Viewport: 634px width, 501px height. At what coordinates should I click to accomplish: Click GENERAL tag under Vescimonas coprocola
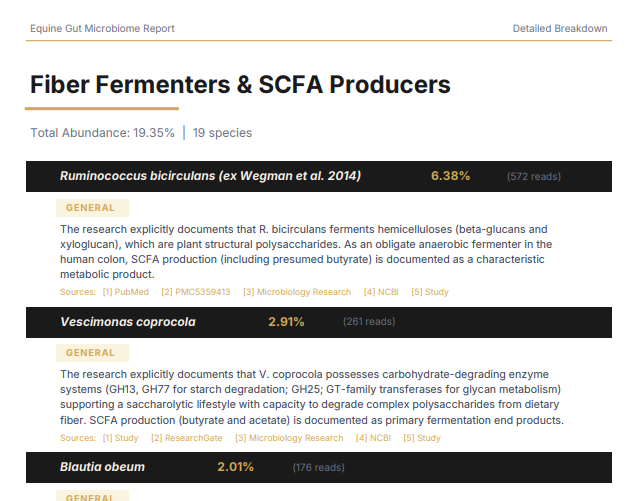pos(92,353)
